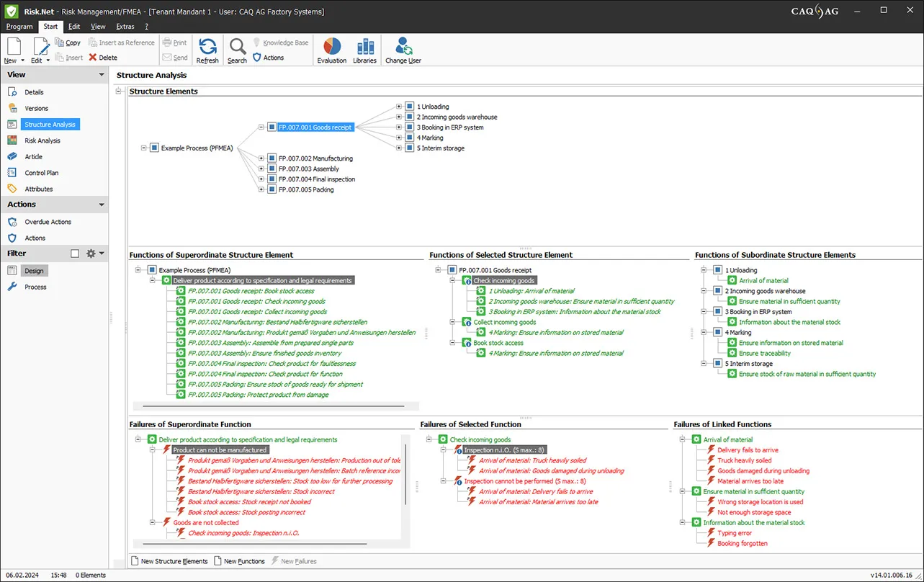Click the Knowledge Base button
This screenshot has height=582, width=924.
280,42
